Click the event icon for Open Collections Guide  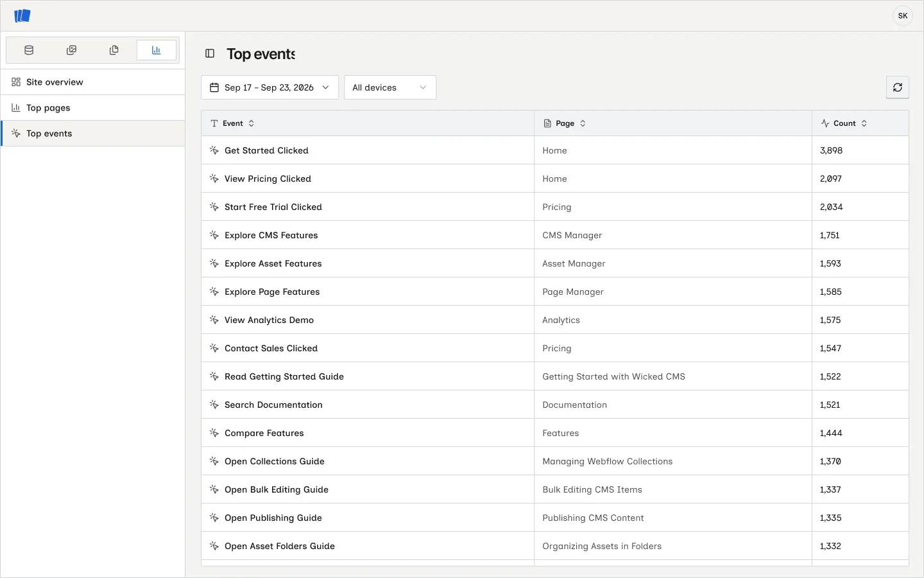pos(214,461)
